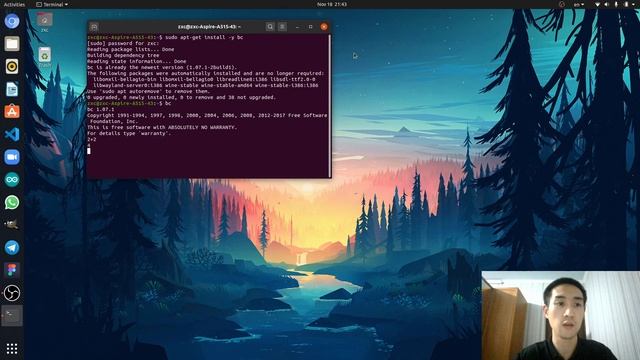This screenshot has width=640, height=360.
Task: Click '0 upgraded, 0 newly installed' line
Action: click(x=182, y=98)
